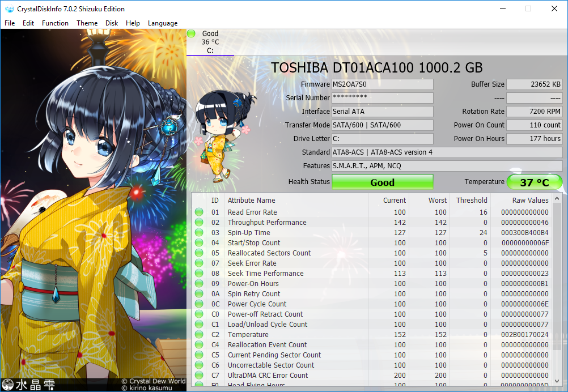This screenshot has width=568, height=392.
Task: Click the status icon for Reallocation Event Count
Action: tap(199, 344)
